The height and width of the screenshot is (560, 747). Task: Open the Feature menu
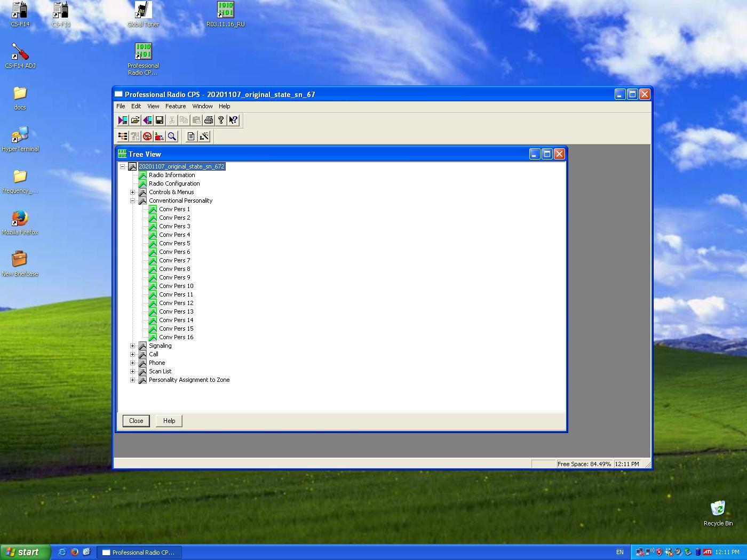coord(176,106)
